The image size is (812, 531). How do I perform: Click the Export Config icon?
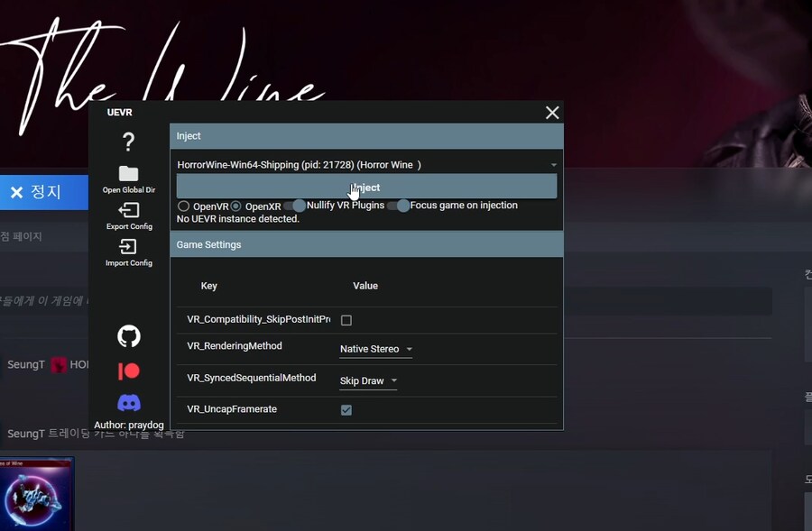[x=128, y=211]
